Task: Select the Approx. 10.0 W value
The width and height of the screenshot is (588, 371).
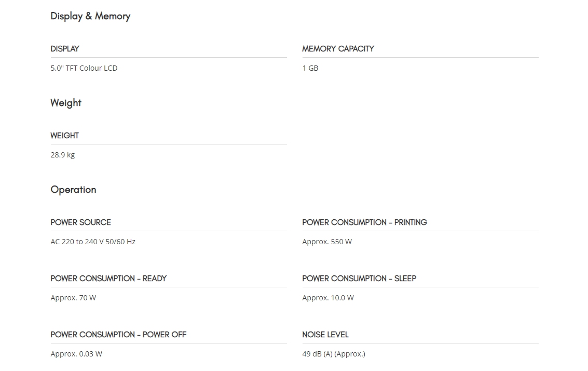Action: coord(328,298)
